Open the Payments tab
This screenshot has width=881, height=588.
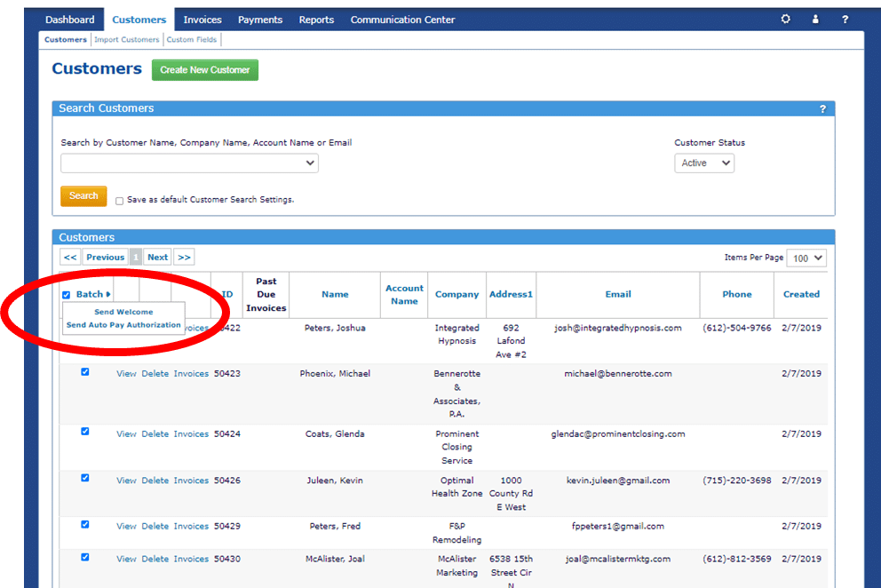pyautogui.click(x=260, y=20)
